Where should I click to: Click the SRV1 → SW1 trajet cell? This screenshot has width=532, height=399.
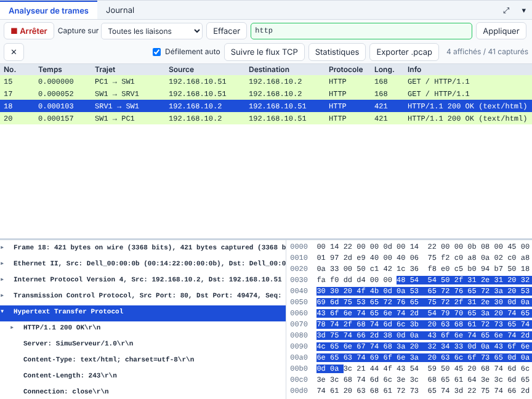pyautogui.click(x=117, y=106)
